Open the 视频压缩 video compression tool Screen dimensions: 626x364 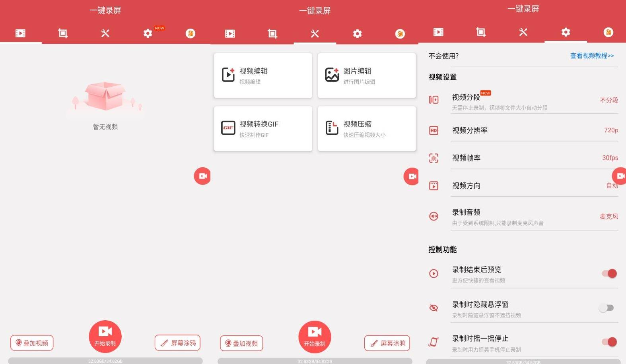(x=366, y=128)
